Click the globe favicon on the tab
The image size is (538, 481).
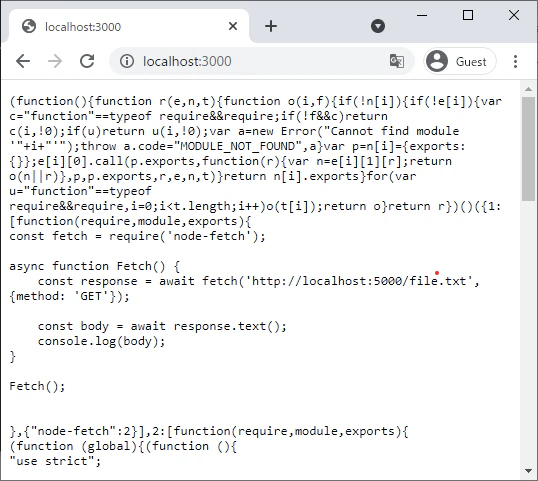pyautogui.click(x=29, y=26)
